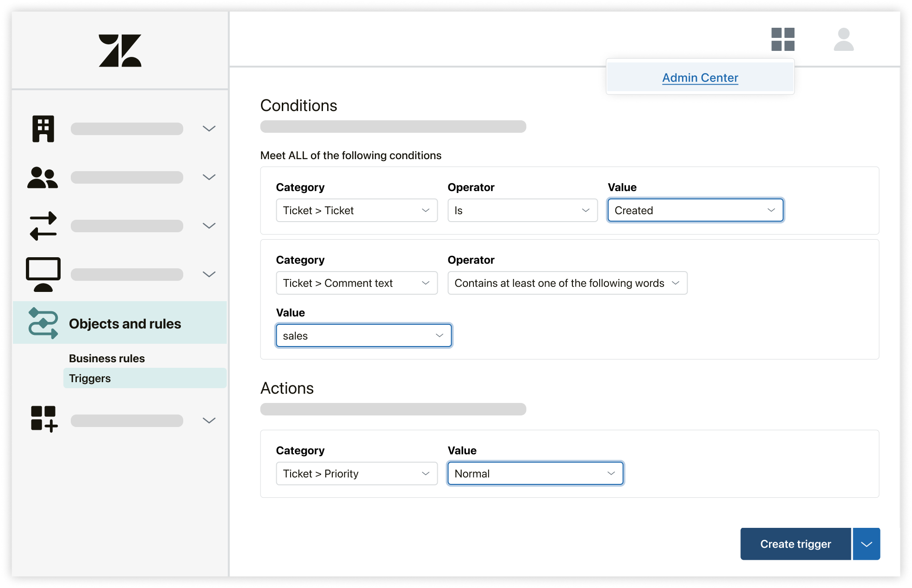Screen dimensions: 912x588
Task: Click the Contains at least one words operator
Action: pyautogui.click(x=566, y=283)
